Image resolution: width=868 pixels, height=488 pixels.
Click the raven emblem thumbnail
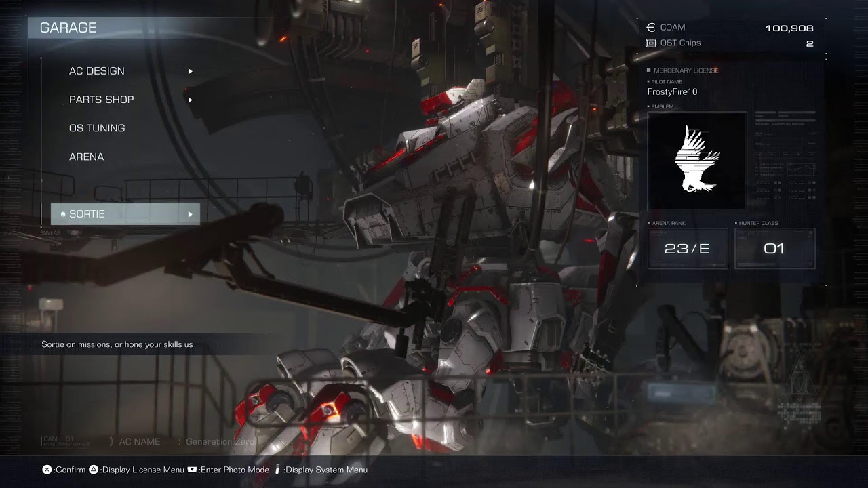[697, 161]
